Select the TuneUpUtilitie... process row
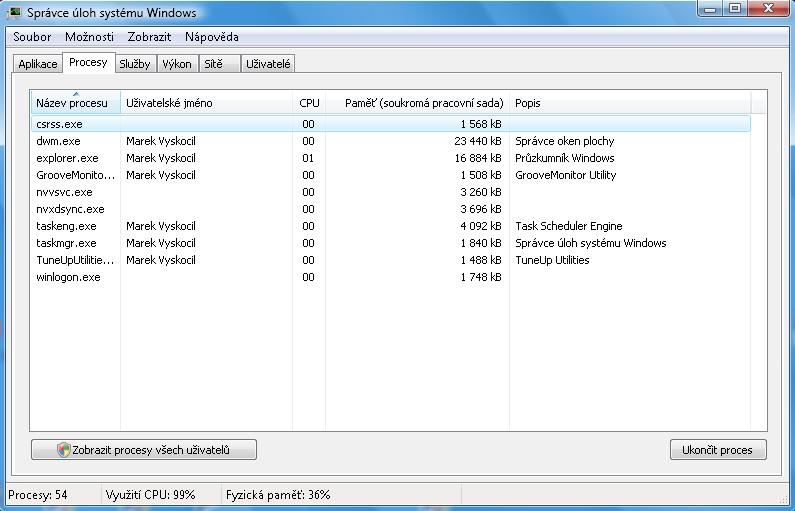 point(391,260)
